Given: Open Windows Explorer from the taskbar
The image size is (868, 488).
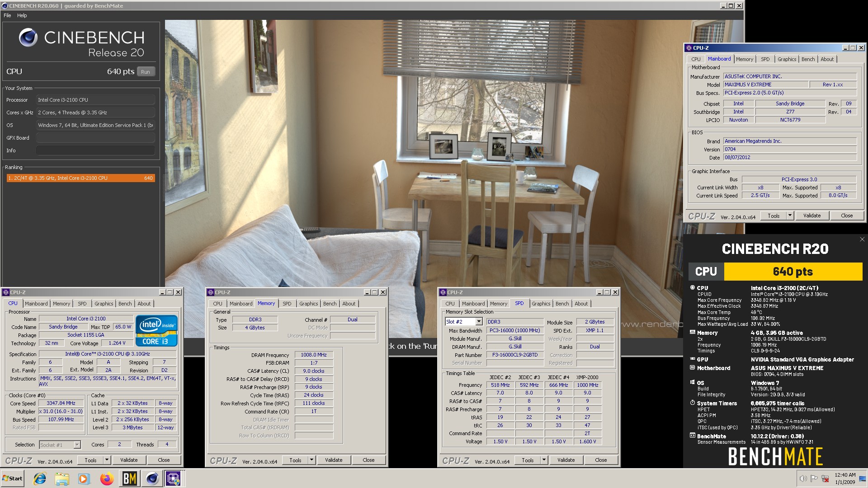Looking at the screenshot, I should coord(62,479).
